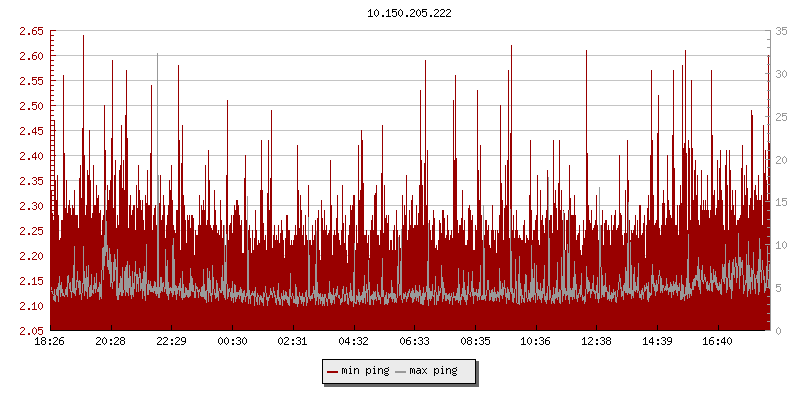The image size is (800, 400).
Task: Click the 12:38 time axis label
Action: point(597,341)
